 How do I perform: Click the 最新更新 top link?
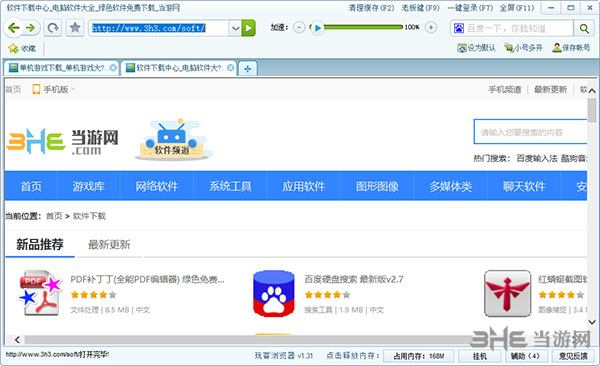click(x=550, y=90)
